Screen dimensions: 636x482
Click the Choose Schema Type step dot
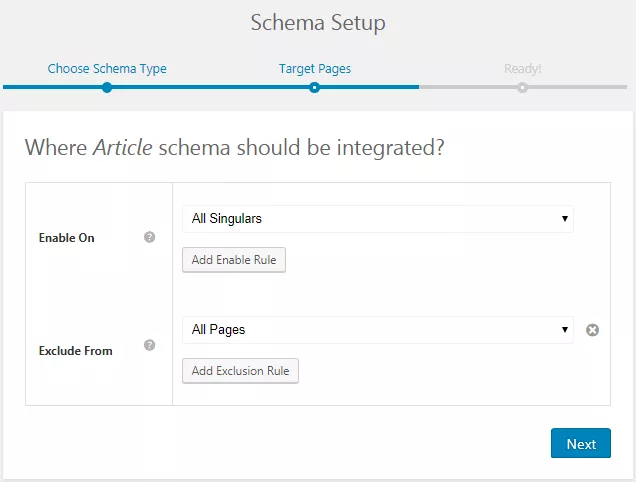click(107, 87)
